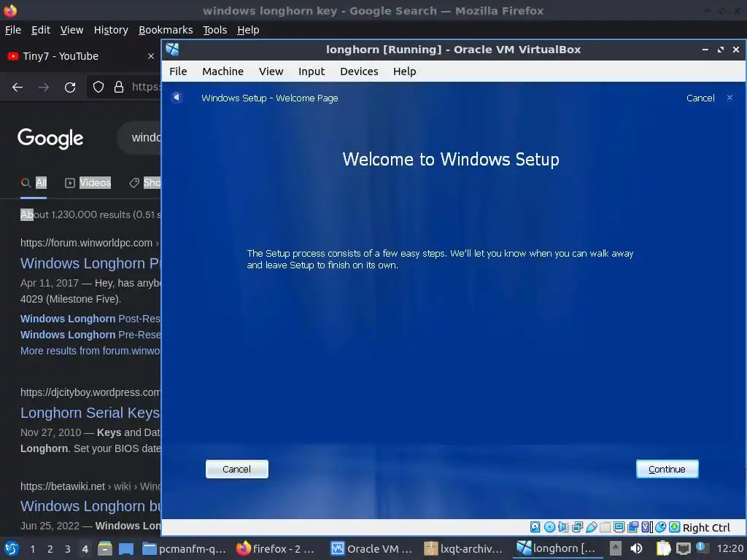Click the hard disk activity icon in VirtualBox status bar

pos(535,527)
